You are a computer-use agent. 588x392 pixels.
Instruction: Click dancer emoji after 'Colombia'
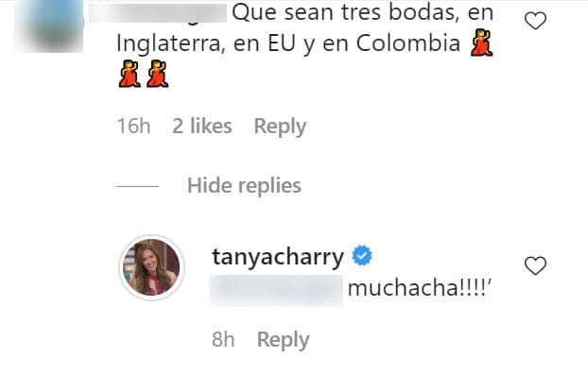[482, 43]
